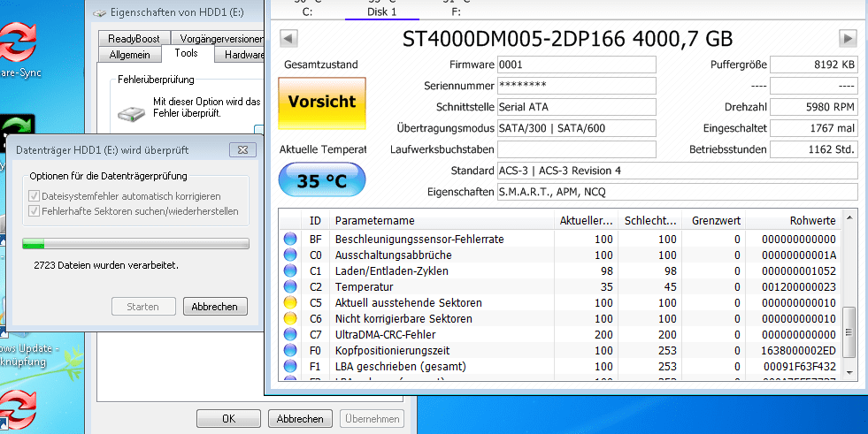Switch to ReadyBoost tab
868x434 pixels.
(x=134, y=39)
